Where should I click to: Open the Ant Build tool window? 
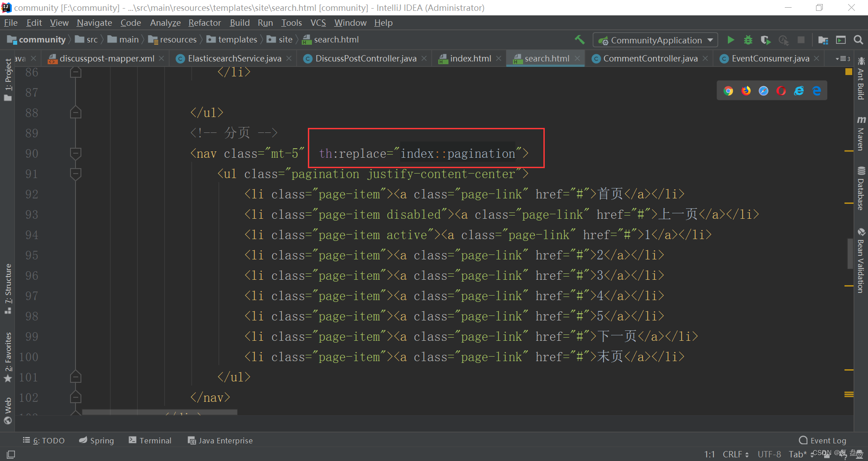pos(861,78)
